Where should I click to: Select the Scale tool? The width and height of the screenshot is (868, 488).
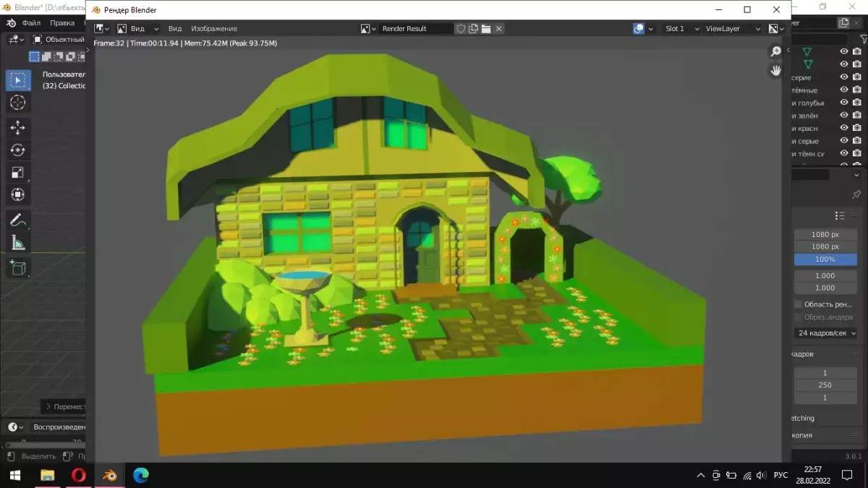tap(18, 172)
